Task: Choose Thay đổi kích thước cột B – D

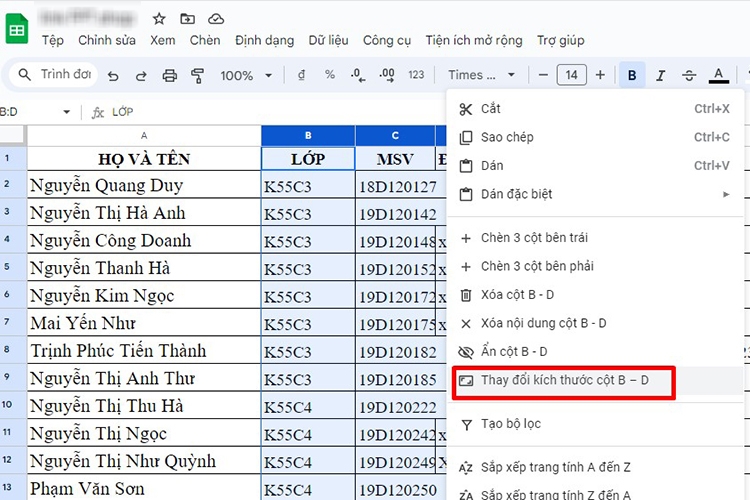Action: [x=595, y=380]
